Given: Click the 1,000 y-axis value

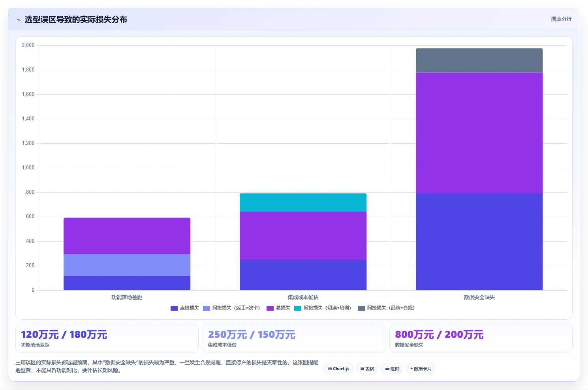Looking at the screenshot, I should click(x=28, y=168).
